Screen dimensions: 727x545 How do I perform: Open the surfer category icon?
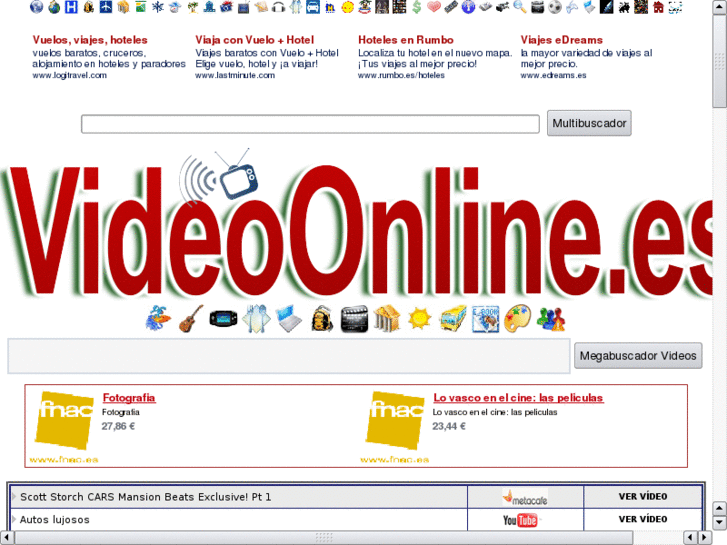click(158, 319)
